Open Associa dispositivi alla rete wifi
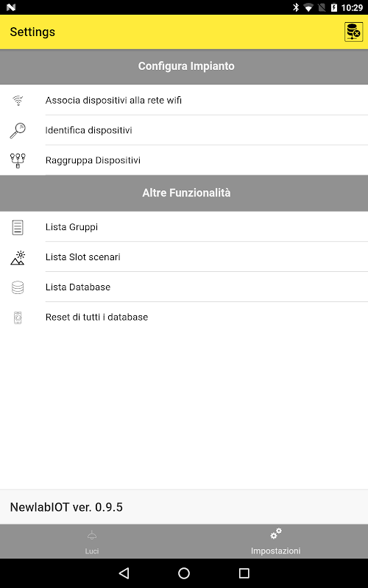This screenshot has height=588, width=368. (184, 100)
